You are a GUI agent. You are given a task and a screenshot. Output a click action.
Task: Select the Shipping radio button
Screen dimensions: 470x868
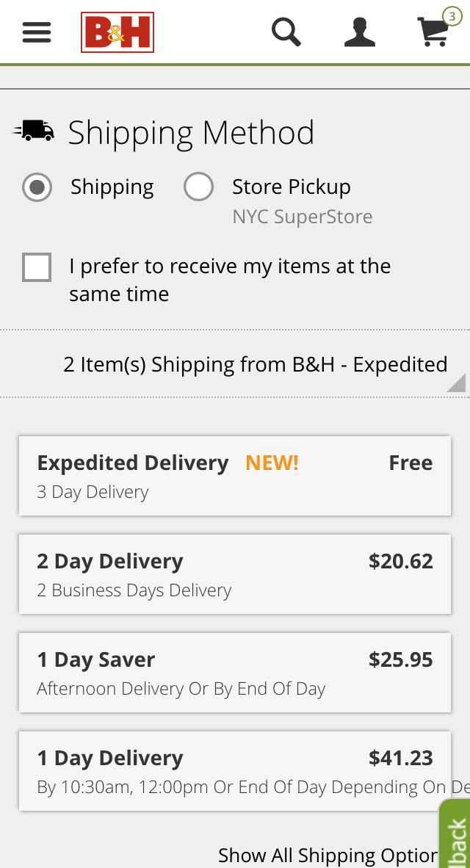click(37, 187)
